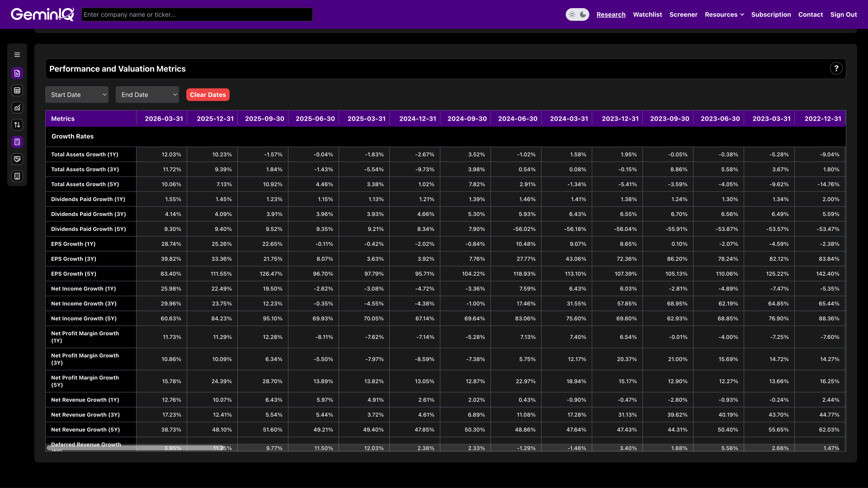Select the Dividends Paid Growth (5Y) row label
This screenshot has width=868, height=488.
pos(89,229)
